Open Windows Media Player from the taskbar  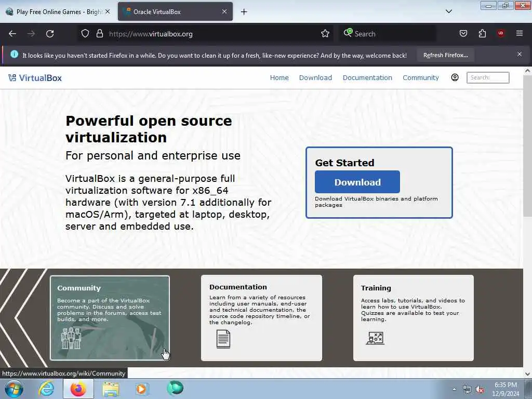[141, 389]
